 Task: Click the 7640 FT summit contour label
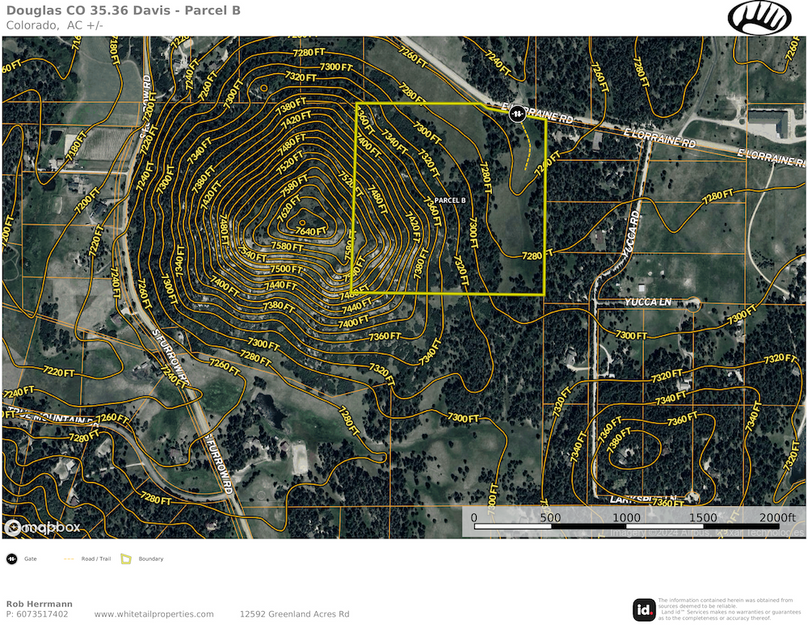pyautogui.click(x=310, y=228)
